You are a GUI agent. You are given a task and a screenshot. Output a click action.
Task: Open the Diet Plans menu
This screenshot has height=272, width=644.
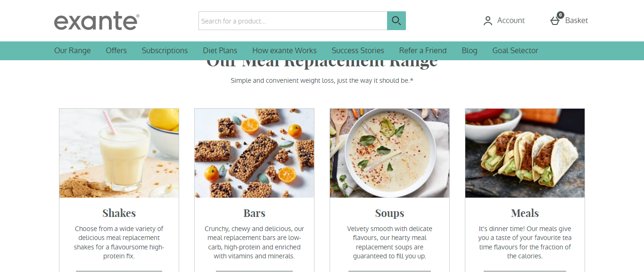(x=220, y=50)
